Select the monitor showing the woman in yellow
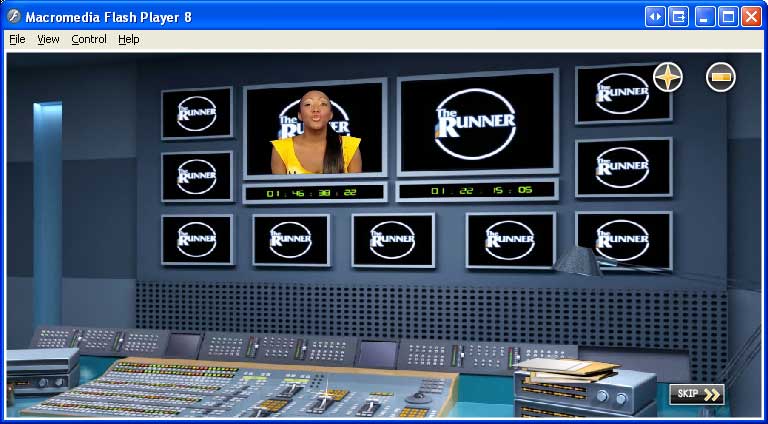This screenshot has height=424, width=768. [x=315, y=128]
